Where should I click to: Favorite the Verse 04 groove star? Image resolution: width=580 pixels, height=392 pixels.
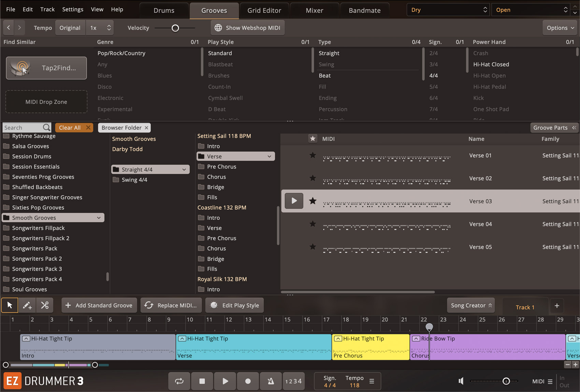pos(313,224)
